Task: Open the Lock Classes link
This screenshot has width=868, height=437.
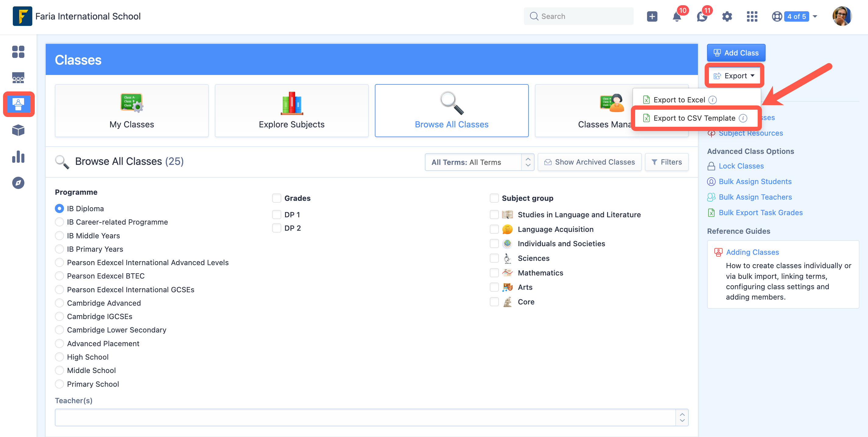Action: tap(741, 166)
